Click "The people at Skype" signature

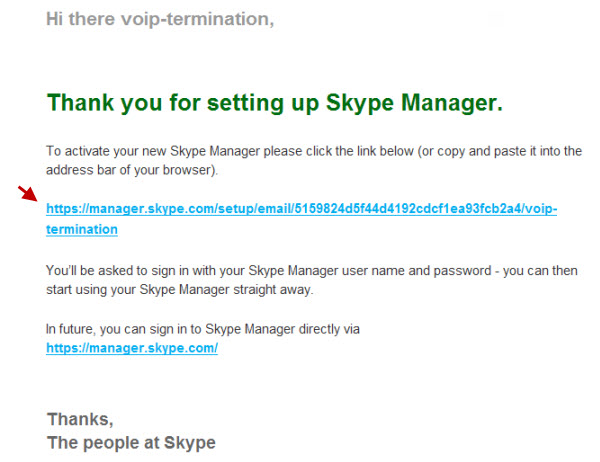[x=131, y=442]
